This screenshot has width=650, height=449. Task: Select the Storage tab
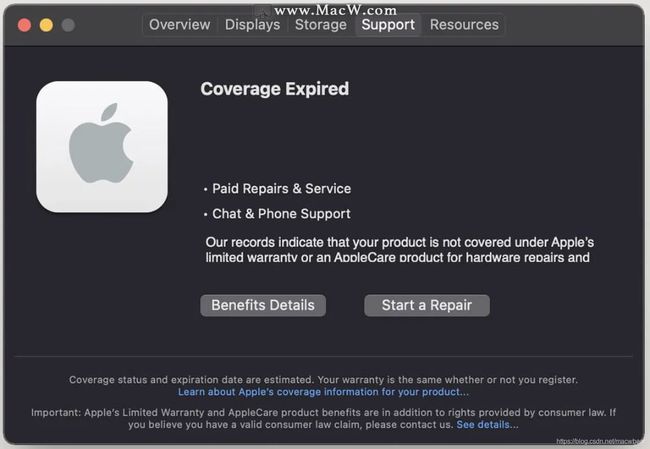[321, 25]
